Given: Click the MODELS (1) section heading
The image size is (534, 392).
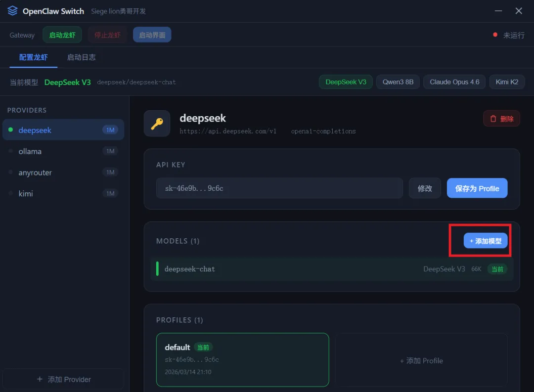Looking at the screenshot, I should click(178, 241).
